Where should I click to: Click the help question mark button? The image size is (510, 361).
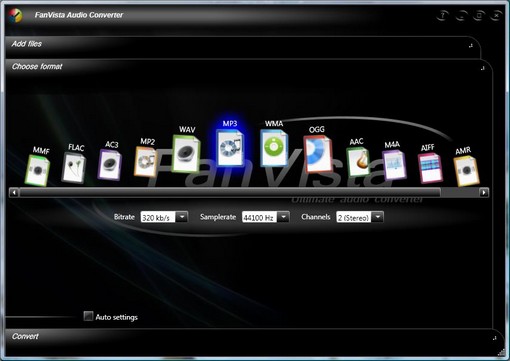coord(442,15)
